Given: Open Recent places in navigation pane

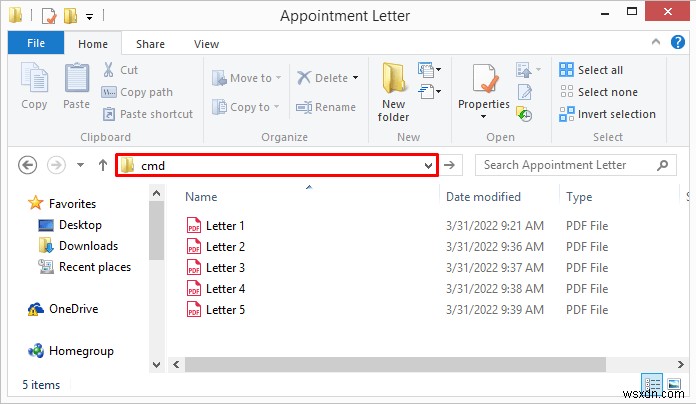Looking at the screenshot, I should [84, 267].
